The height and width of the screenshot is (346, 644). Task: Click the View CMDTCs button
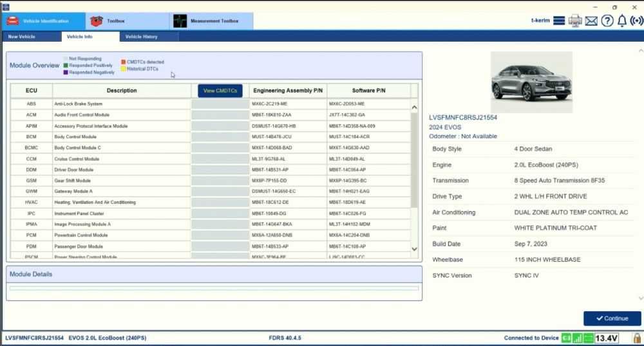point(220,91)
